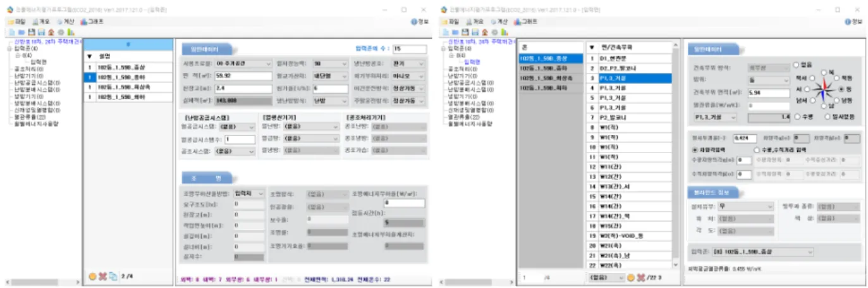Select the 없음 orientation radio button
This screenshot has width=868, height=288.
(x=797, y=65)
